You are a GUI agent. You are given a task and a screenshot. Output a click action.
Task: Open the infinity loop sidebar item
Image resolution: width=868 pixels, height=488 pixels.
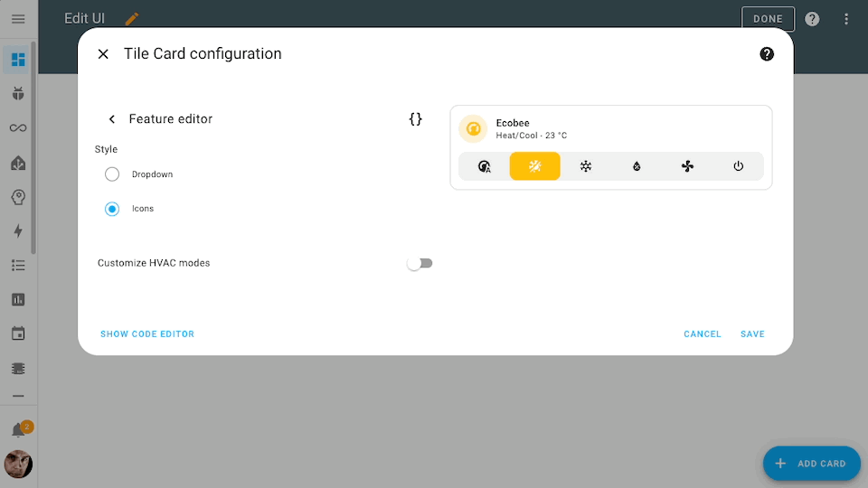[18, 127]
